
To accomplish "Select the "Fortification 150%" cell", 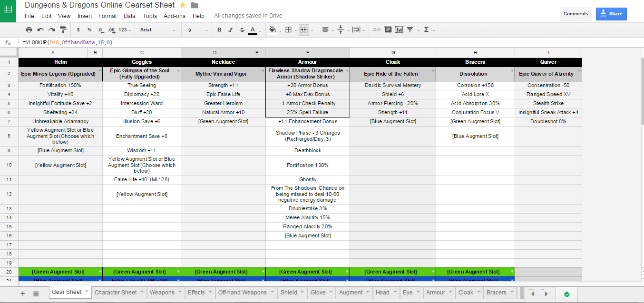I will coord(60,85).
